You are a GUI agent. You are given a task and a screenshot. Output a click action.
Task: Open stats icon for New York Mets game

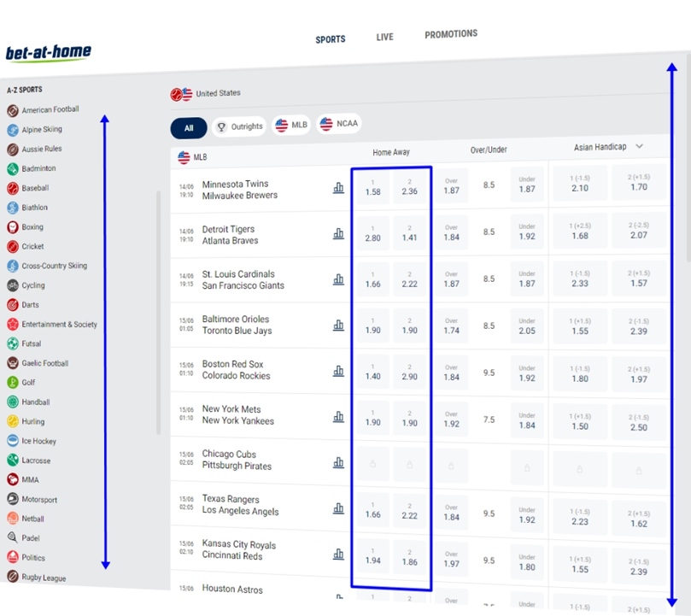338,417
